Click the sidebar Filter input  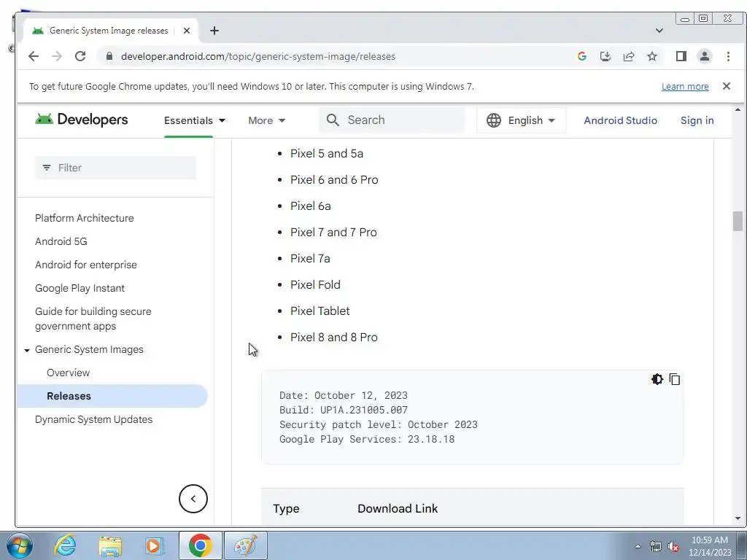click(x=115, y=168)
